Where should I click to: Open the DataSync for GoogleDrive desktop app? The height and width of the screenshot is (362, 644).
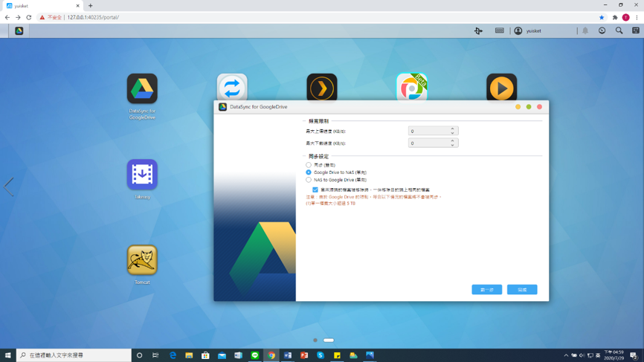click(x=142, y=88)
